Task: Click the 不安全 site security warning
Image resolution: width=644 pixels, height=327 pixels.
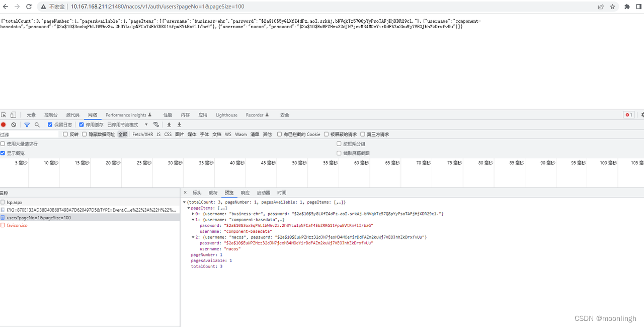Action: [53, 7]
